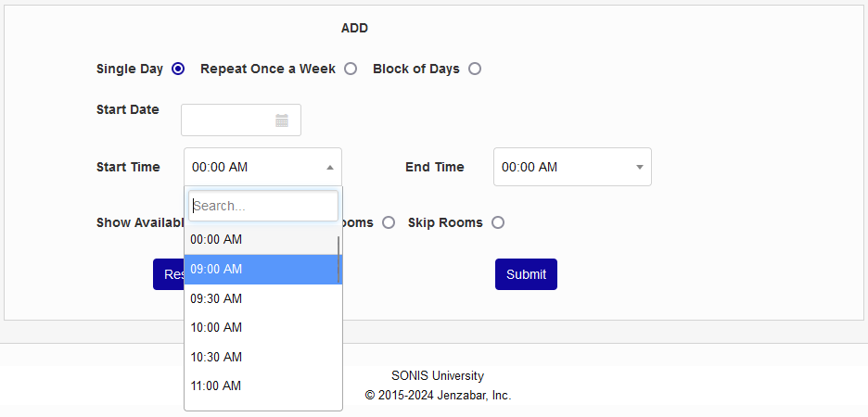Collapse the Start Time dropdown arrow
Screen dimensions: 868x417
(330, 168)
